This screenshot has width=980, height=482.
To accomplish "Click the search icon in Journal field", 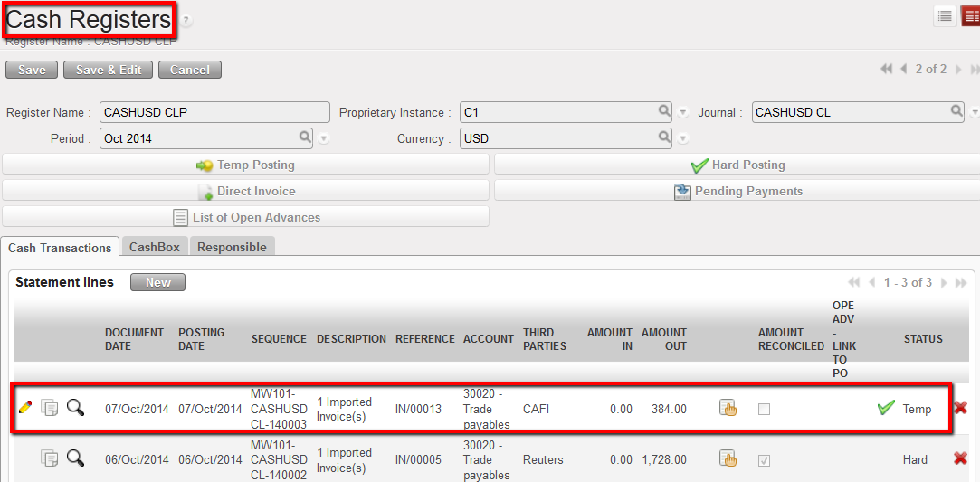I will (x=957, y=111).
